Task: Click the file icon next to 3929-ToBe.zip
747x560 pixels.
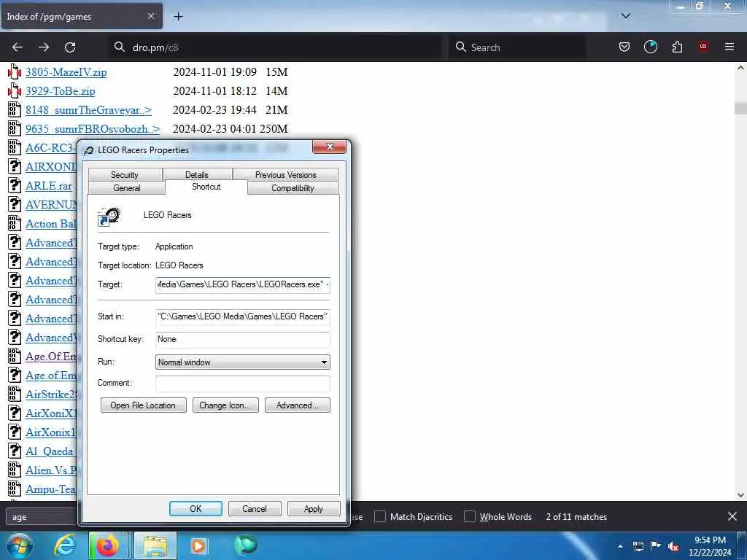Action: point(15,91)
